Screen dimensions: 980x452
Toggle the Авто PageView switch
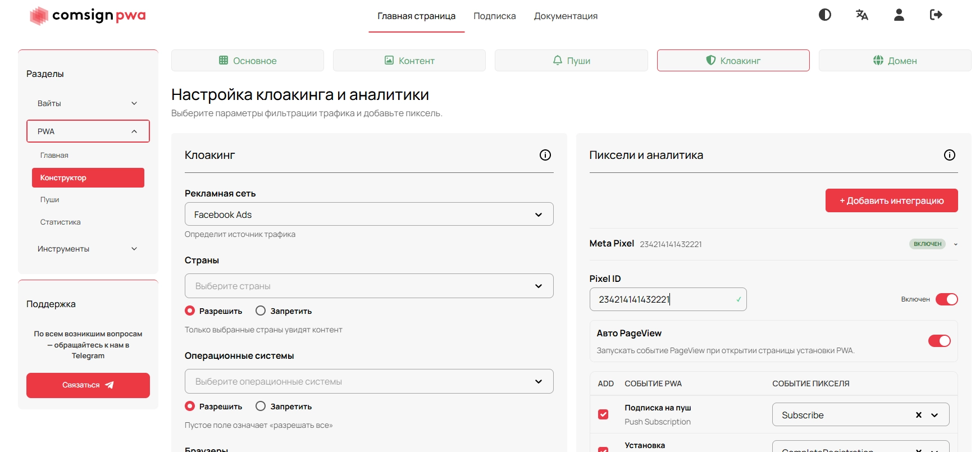(x=940, y=341)
